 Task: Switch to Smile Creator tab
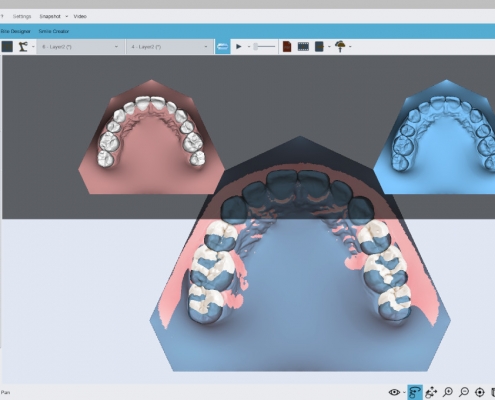tap(54, 31)
